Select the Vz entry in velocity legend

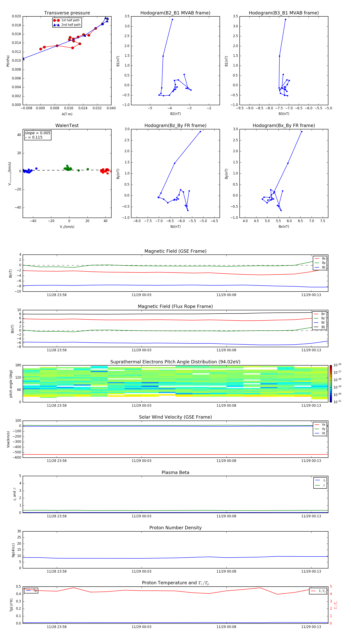(320, 433)
